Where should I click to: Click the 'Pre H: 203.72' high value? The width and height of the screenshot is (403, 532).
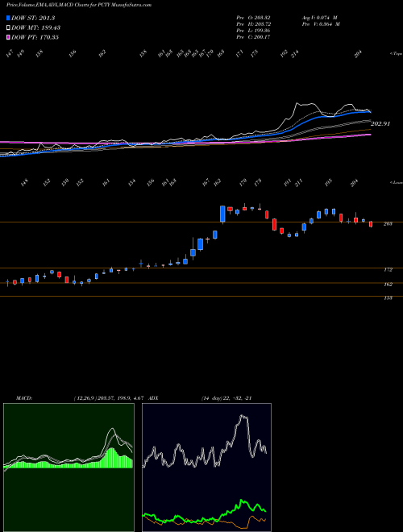(x=253, y=24)
